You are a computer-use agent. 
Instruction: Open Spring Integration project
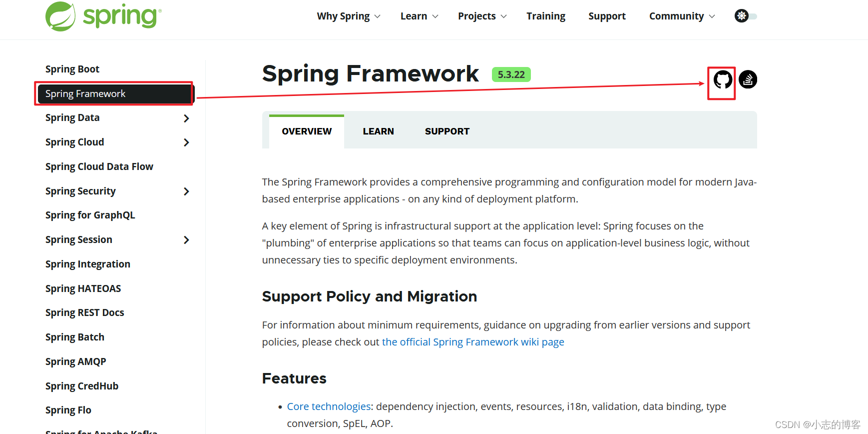point(88,264)
